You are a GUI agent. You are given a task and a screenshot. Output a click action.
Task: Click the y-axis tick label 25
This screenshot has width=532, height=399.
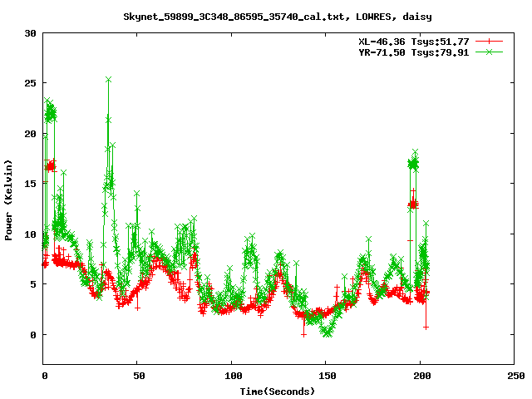(x=30, y=83)
